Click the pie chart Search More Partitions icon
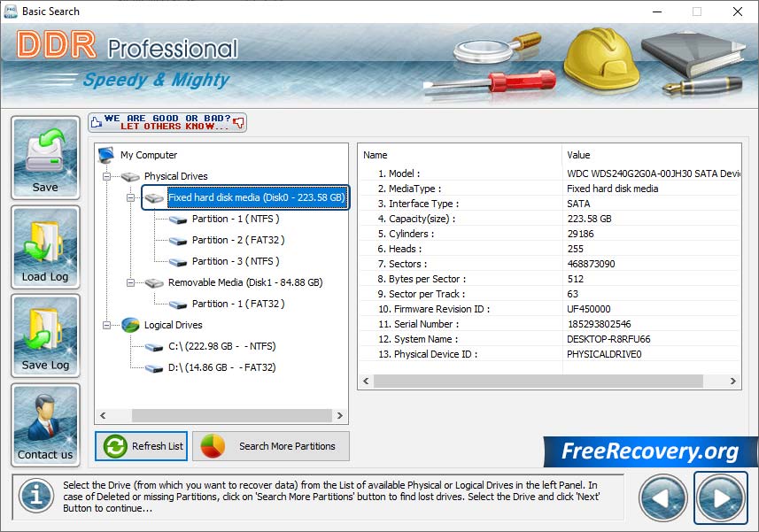Screen dimensions: 759x532 (213, 446)
